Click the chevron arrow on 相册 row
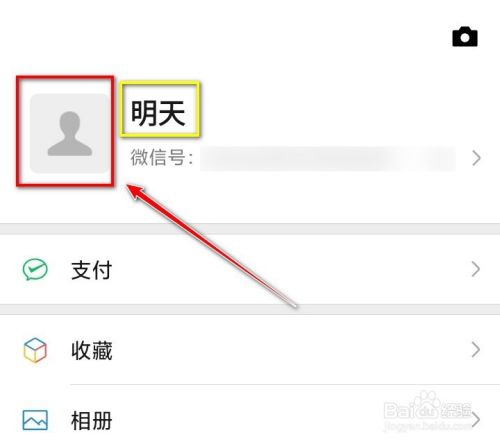This screenshot has width=500, height=444. (476, 420)
